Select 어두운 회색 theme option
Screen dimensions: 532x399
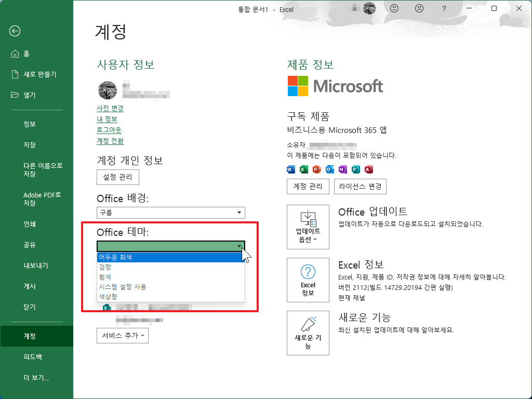click(170, 258)
